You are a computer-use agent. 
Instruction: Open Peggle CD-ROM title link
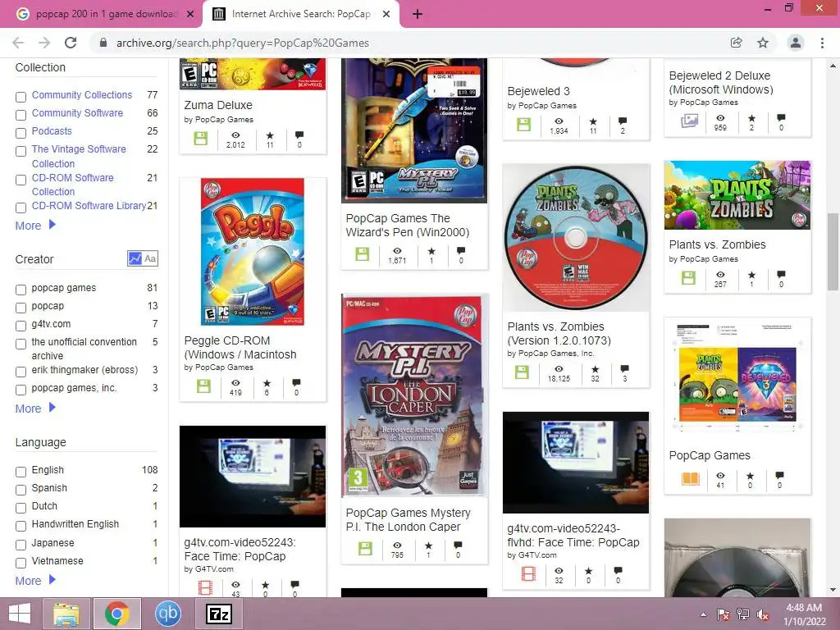pyautogui.click(x=240, y=347)
